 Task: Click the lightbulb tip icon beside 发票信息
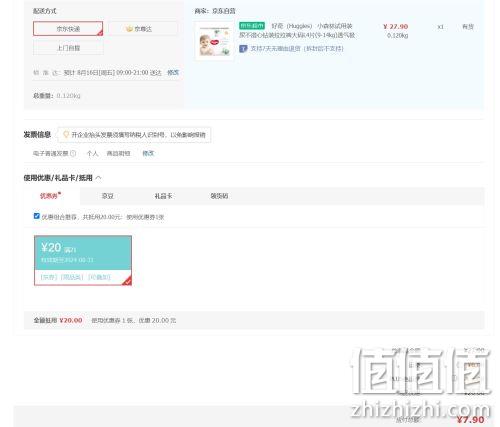66,134
